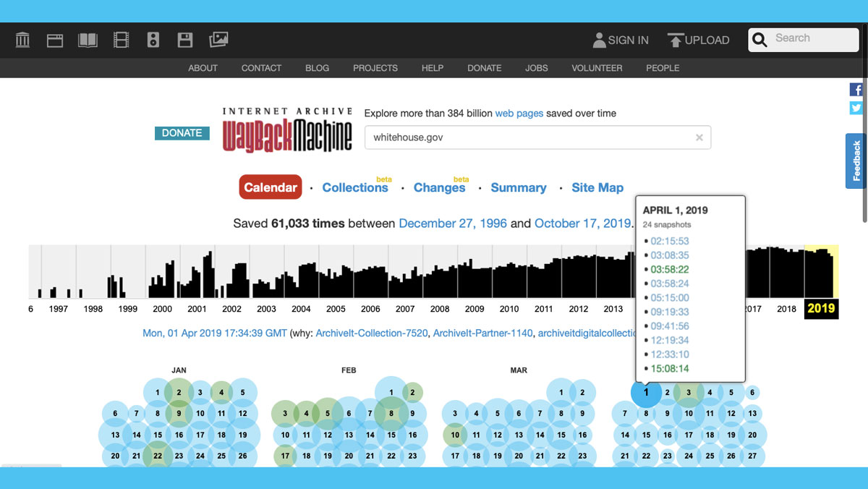Open the PROJECTS menu item
The height and width of the screenshot is (489, 868).
[375, 68]
